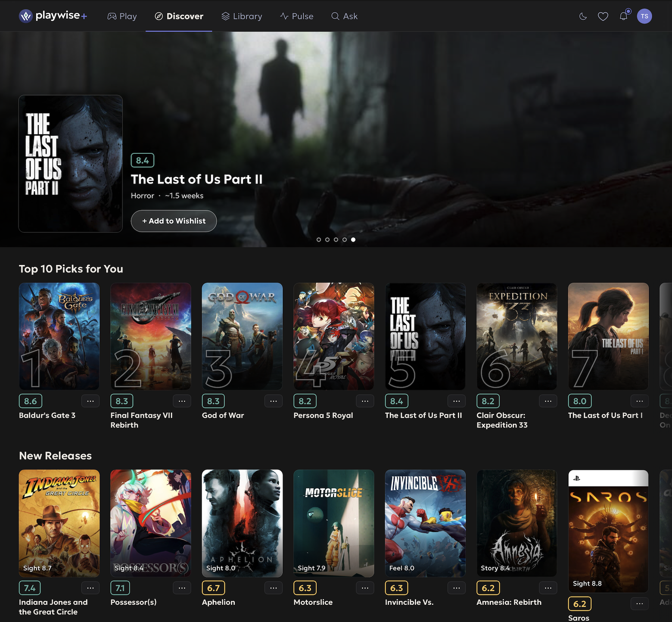The height and width of the screenshot is (622, 672).
Task: Open TS user profile avatar
Action: (x=644, y=16)
